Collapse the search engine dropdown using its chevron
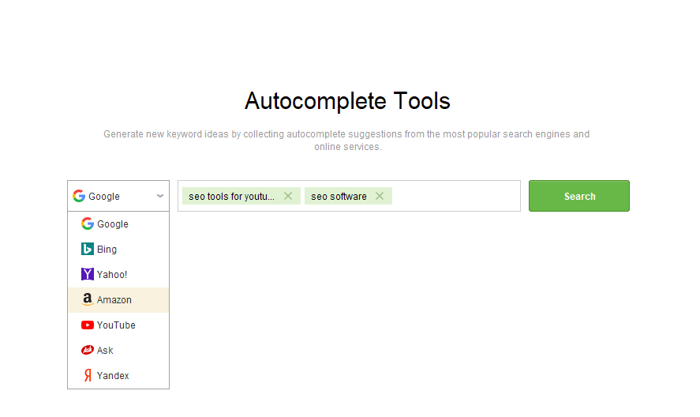This screenshot has height=417, width=700. pos(160,197)
